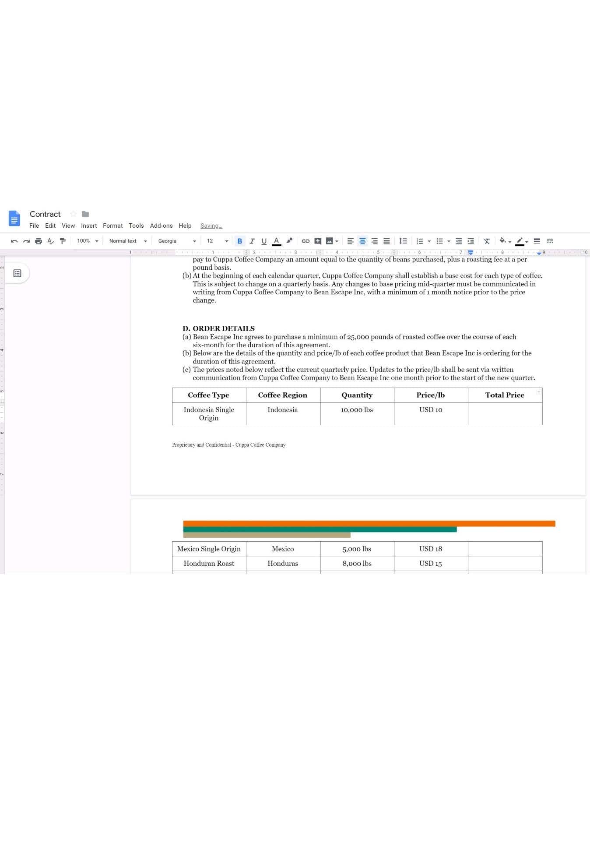This screenshot has width=590, height=868.
Task: Open border width options
Action: (537, 241)
